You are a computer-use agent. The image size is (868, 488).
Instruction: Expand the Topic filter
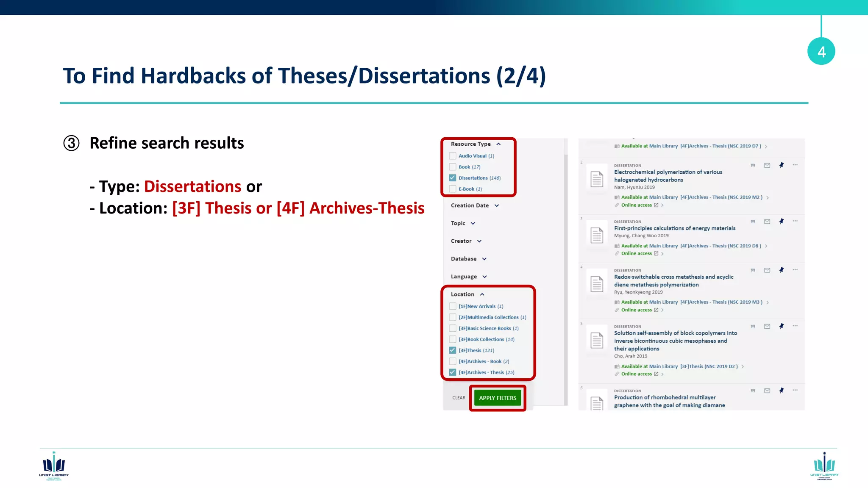tap(473, 223)
